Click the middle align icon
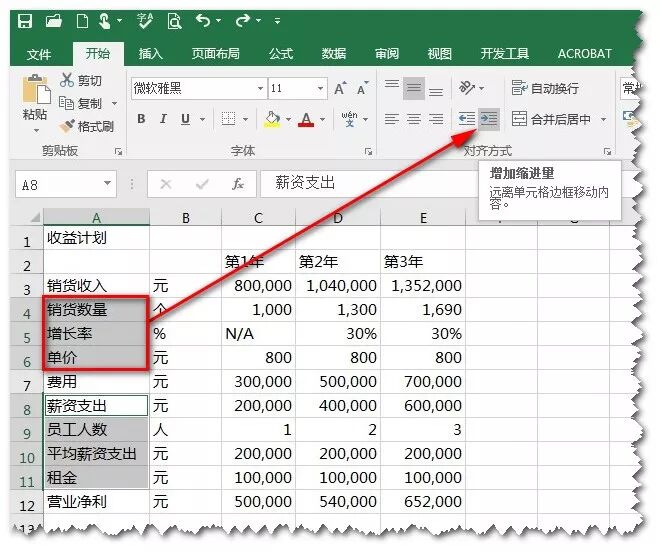 click(x=414, y=88)
